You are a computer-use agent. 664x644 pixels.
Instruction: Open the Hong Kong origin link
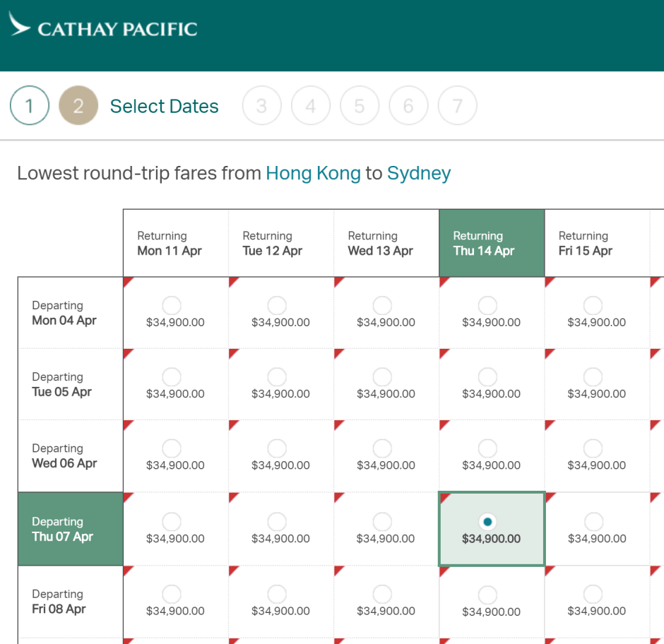pyautogui.click(x=313, y=173)
